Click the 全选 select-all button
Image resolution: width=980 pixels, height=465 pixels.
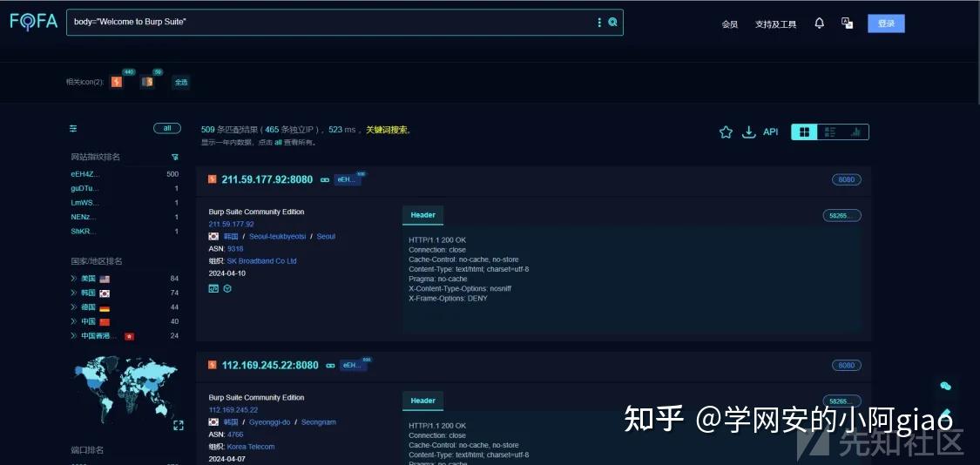pyautogui.click(x=180, y=82)
